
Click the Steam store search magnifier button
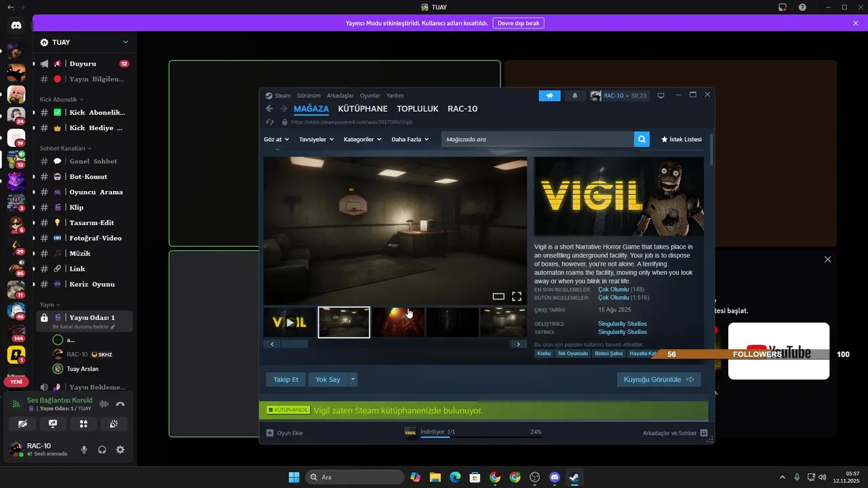(x=642, y=139)
